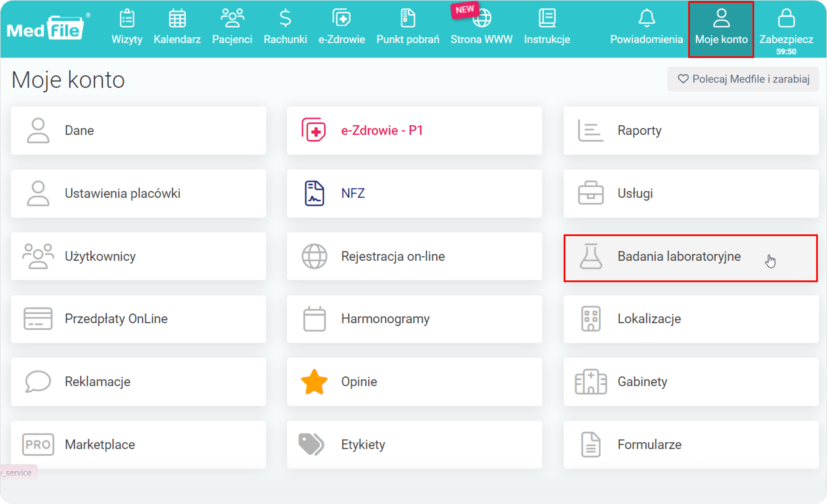Viewport: 827px width, 504px height.
Task: Open the Użytkownicy tile
Action: (138, 256)
